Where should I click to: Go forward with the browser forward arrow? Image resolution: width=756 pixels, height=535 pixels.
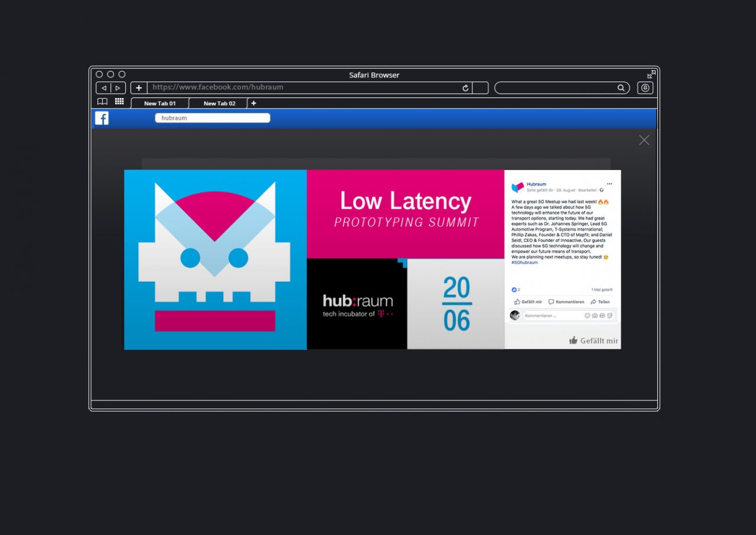tap(118, 88)
